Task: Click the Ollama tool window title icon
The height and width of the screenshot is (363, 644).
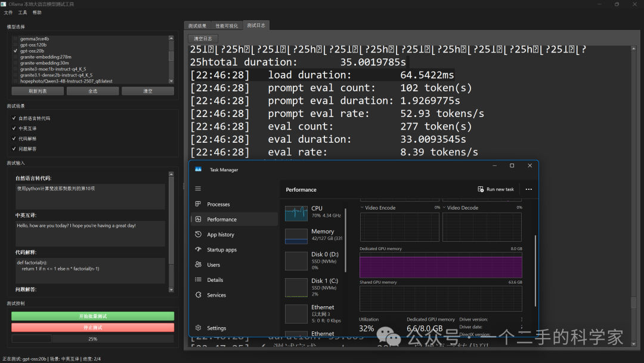Action: (x=4, y=4)
